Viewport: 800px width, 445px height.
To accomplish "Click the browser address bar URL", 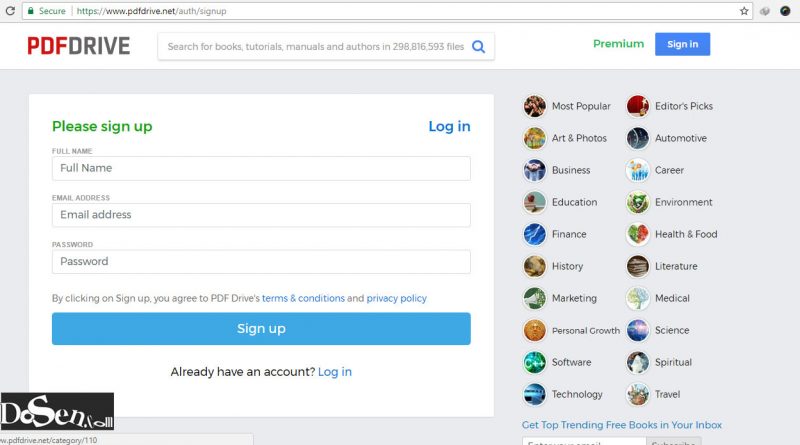I will pyautogui.click(x=152, y=11).
